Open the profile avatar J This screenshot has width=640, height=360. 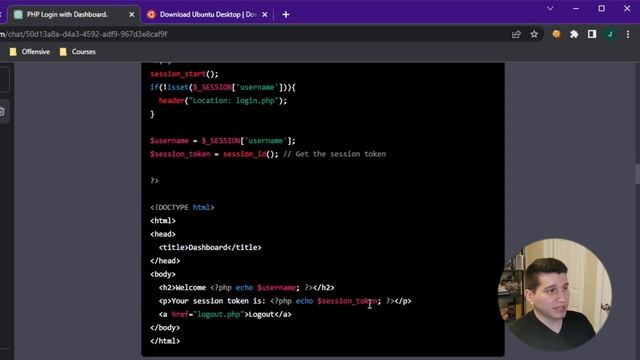610,34
